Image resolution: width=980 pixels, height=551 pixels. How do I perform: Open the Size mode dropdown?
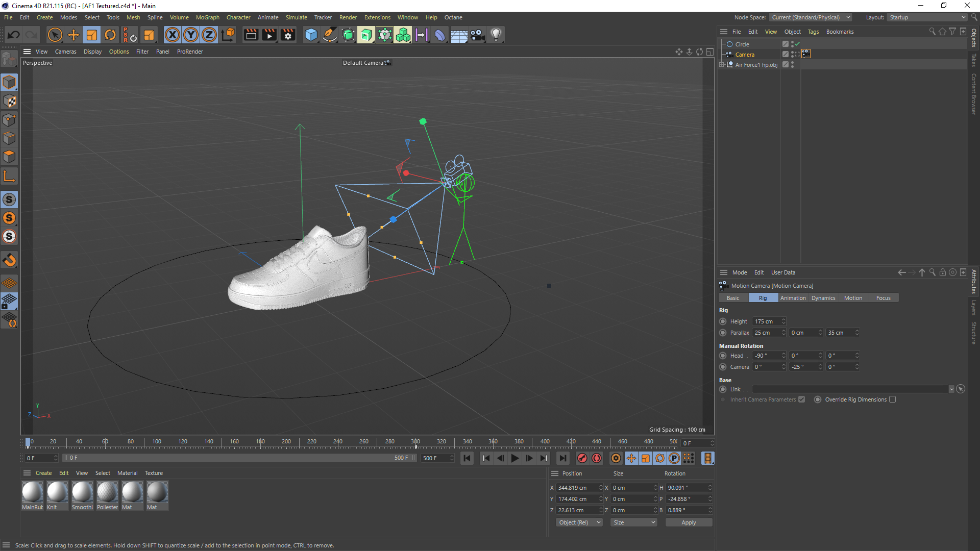click(x=634, y=522)
